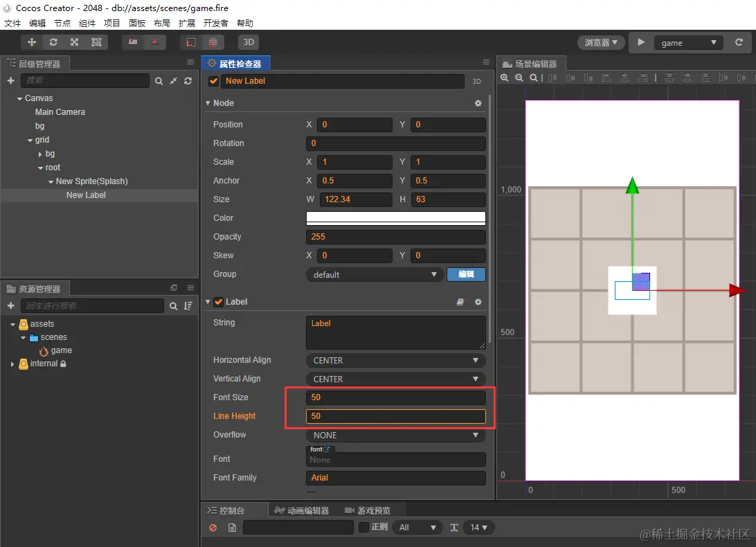Expand the bg node under grid

click(x=40, y=154)
